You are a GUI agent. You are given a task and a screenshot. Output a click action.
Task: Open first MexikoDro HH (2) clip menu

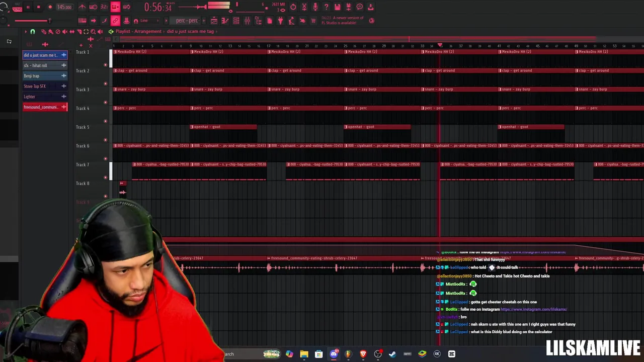click(x=115, y=52)
